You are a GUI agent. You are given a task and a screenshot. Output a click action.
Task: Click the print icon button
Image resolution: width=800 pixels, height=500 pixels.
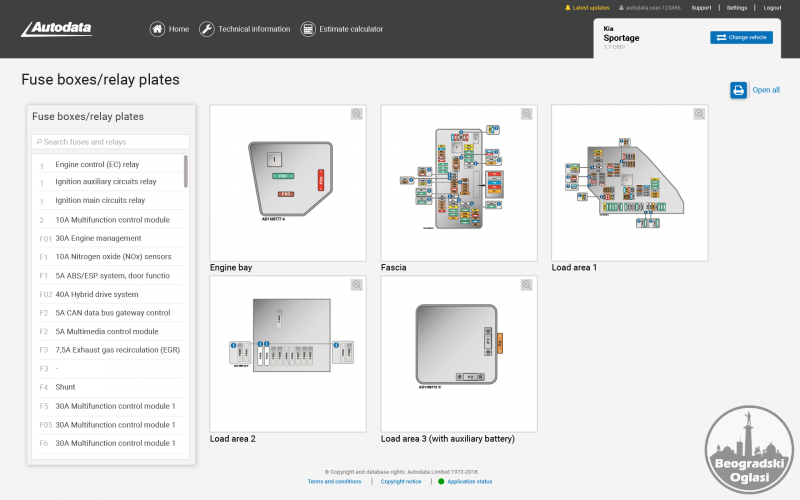(x=738, y=90)
